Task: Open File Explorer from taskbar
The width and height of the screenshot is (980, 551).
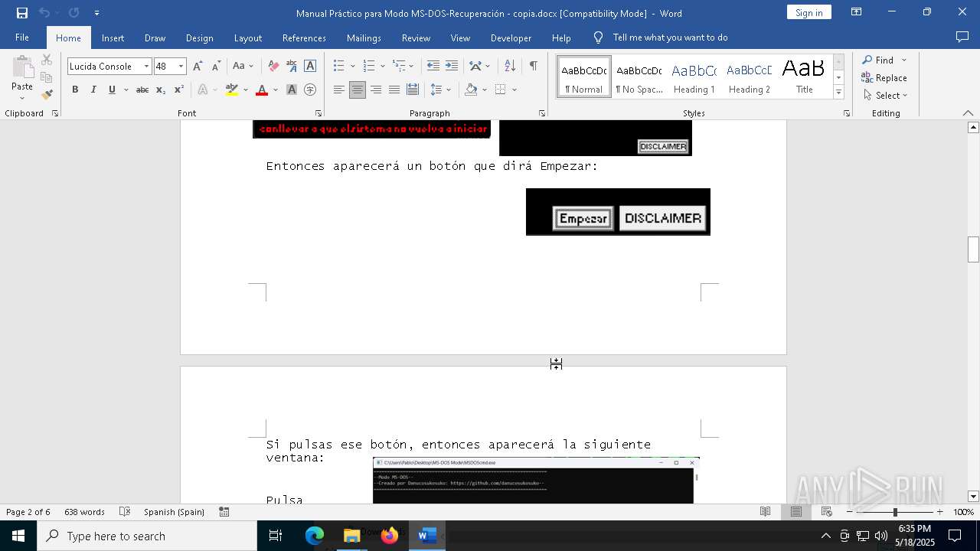Action: pyautogui.click(x=351, y=536)
